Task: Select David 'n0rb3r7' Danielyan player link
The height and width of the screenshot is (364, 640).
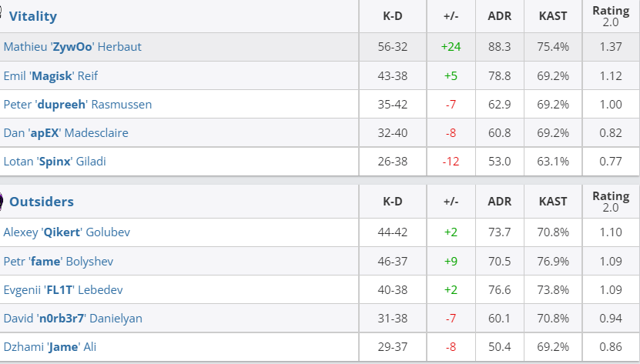Action: click(x=73, y=319)
